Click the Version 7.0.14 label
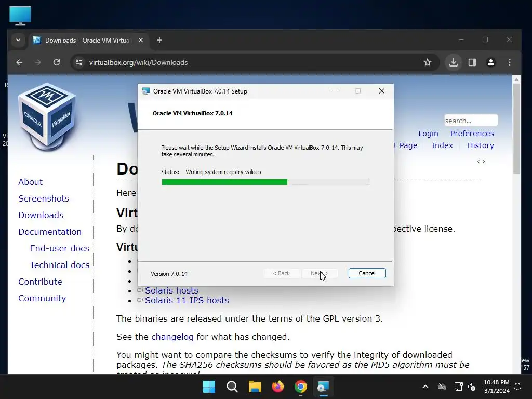Image resolution: width=532 pixels, height=399 pixels. coord(169,274)
